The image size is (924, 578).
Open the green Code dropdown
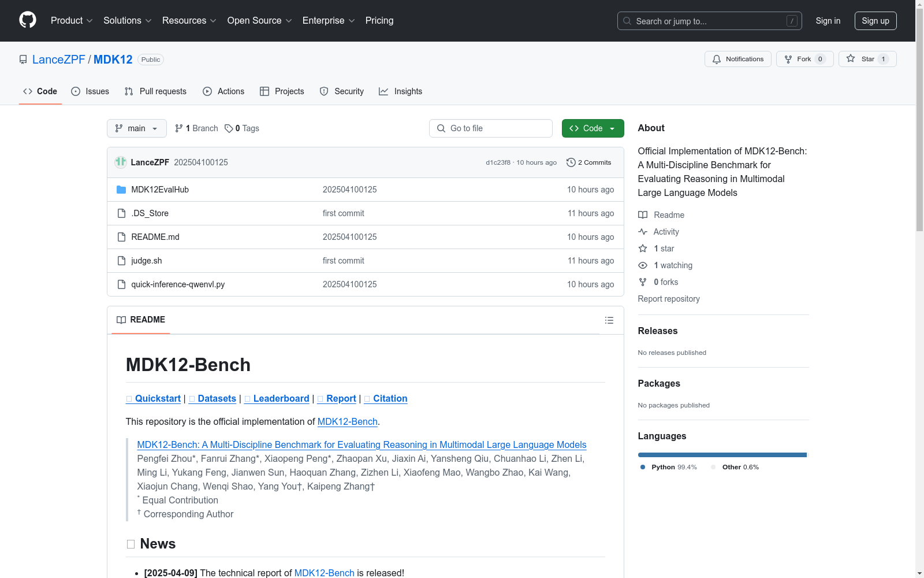tap(593, 128)
